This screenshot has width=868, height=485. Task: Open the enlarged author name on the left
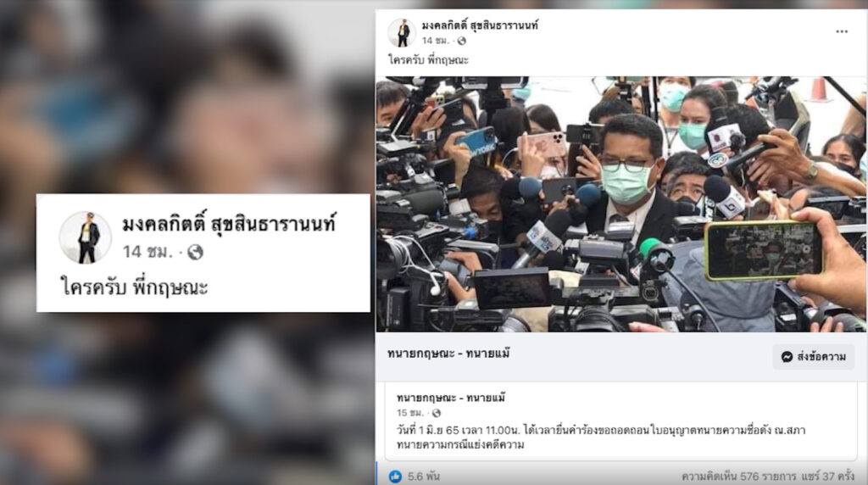click(x=229, y=224)
